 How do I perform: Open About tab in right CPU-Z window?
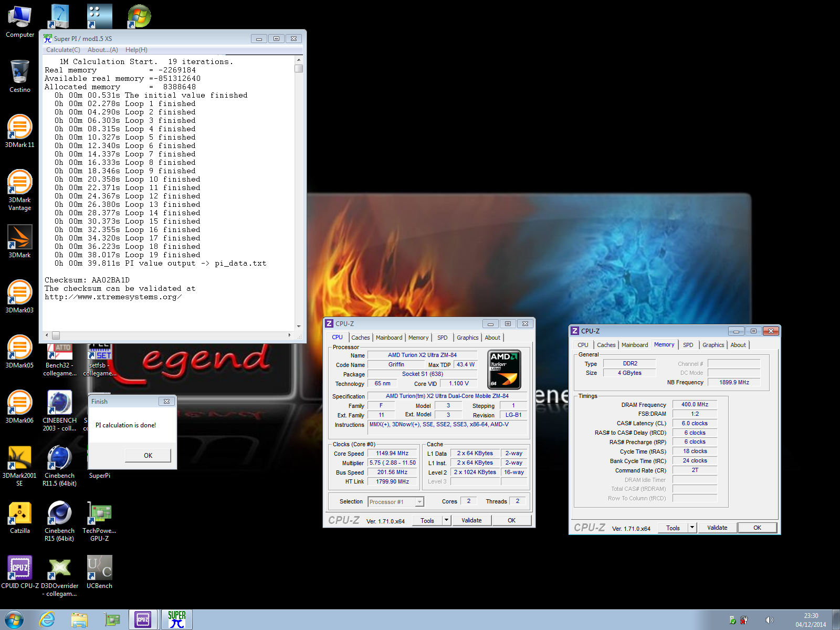[738, 345]
